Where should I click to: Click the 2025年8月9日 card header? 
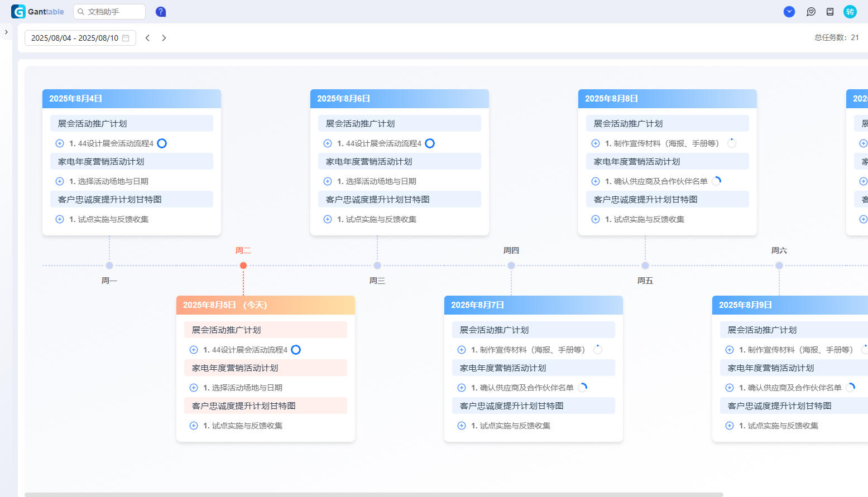[x=790, y=305]
